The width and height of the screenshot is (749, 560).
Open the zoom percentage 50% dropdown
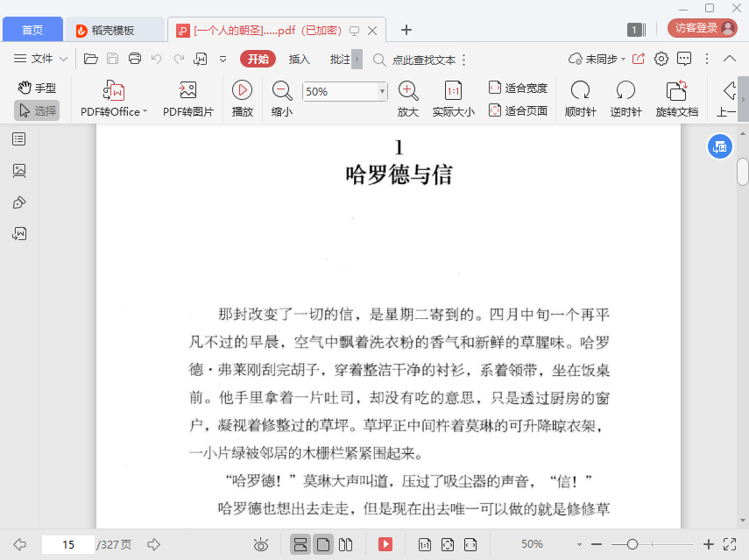[x=382, y=91]
